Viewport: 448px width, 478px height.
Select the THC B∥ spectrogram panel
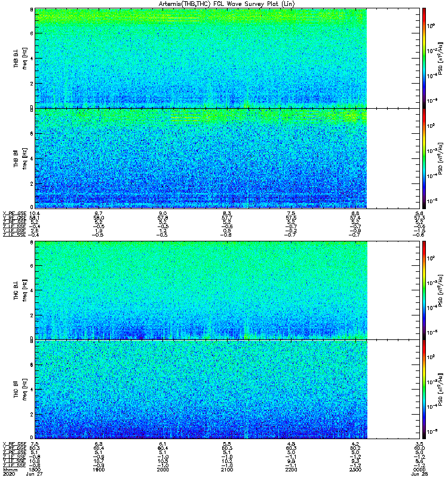point(228,390)
